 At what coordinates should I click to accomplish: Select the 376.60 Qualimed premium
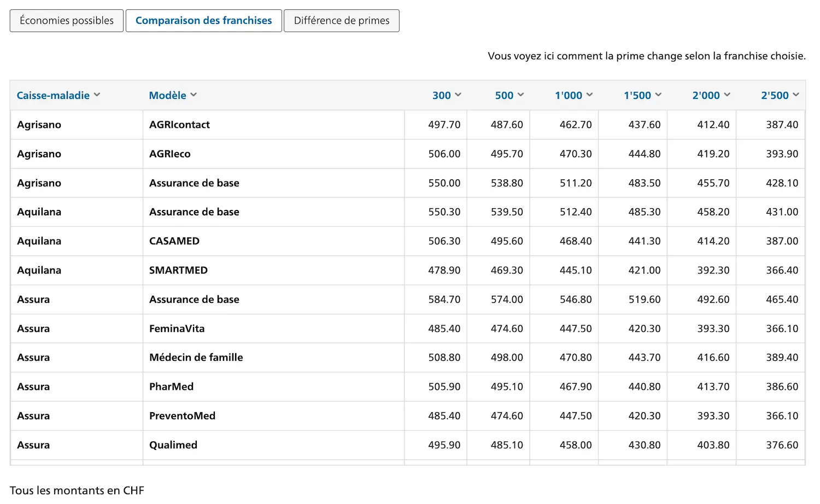tap(782, 445)
